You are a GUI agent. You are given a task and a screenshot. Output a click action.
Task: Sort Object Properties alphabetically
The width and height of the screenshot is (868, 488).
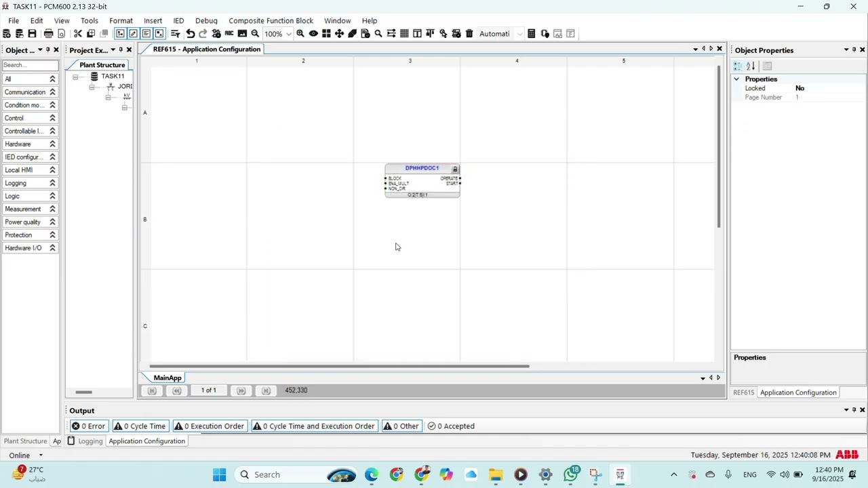click(x=751, y=66)
